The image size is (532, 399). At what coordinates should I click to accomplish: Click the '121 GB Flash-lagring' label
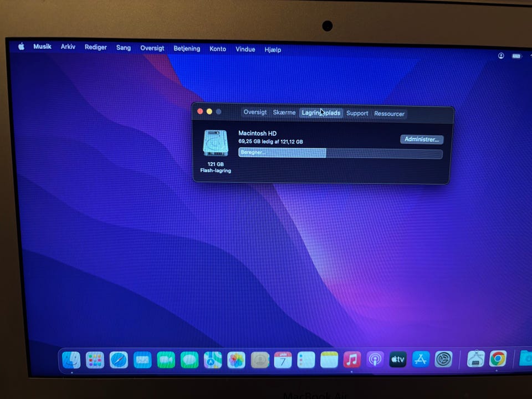pos(216,167)
